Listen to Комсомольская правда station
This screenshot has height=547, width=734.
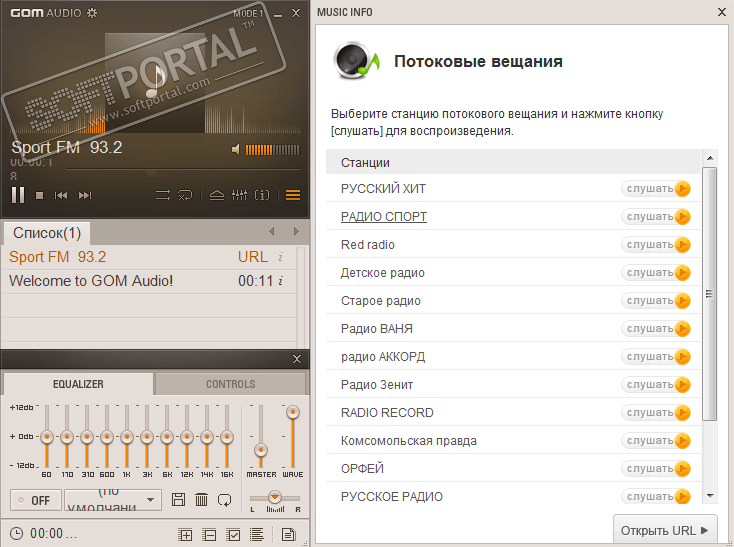tap(656, 441)
